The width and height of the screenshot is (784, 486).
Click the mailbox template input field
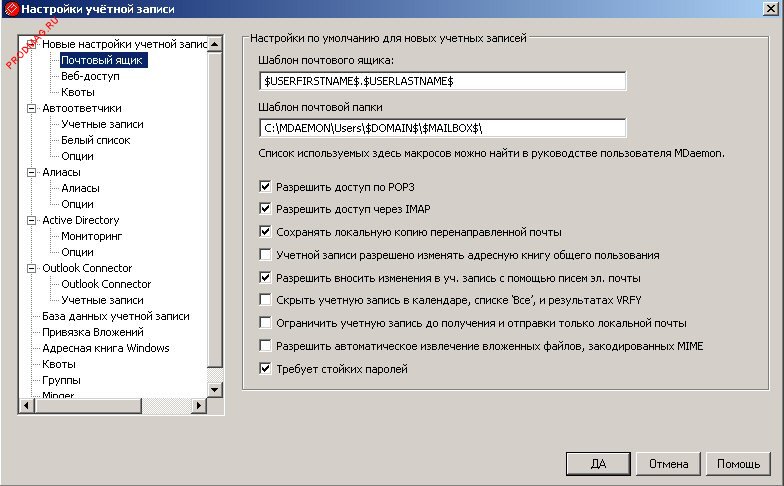(441, 80)
